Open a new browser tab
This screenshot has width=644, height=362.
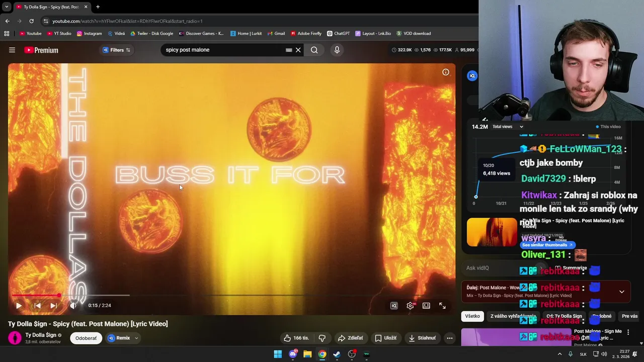click(98, 7)
